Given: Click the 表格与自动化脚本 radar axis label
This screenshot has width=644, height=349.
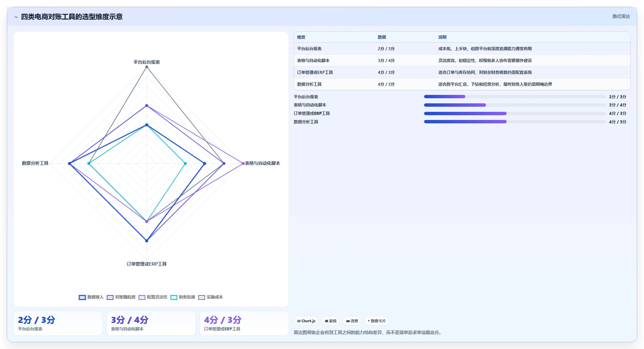Looking at the screenshot, I should pos(263,163).
